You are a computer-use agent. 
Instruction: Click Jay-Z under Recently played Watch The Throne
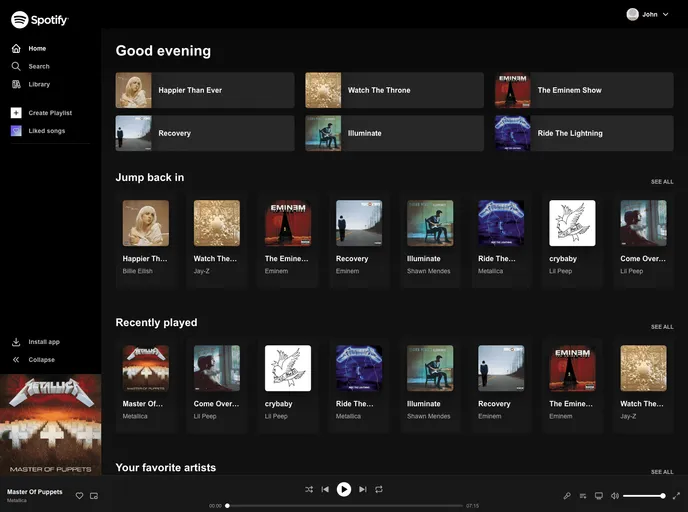pos(628,416)
